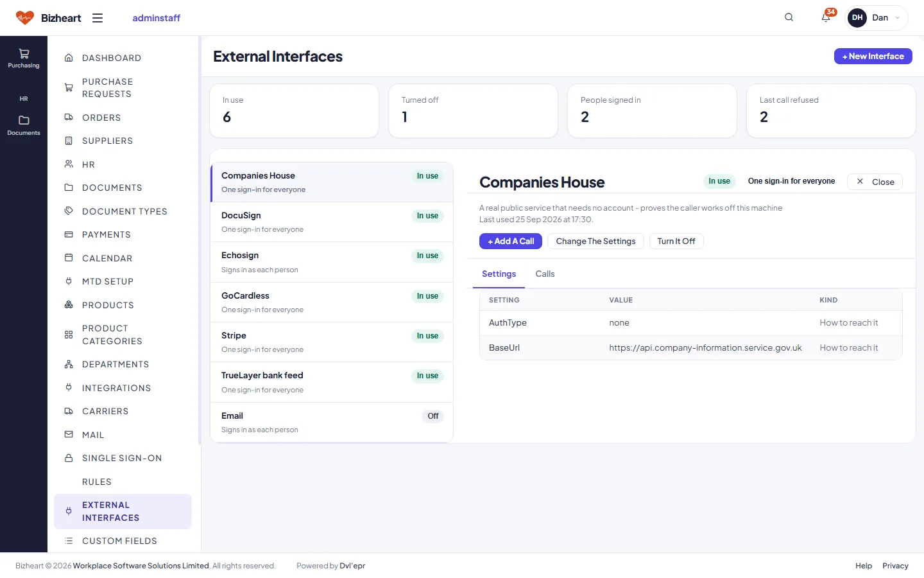
Task: Click the Mail envelope icon
Action: (x=69, y=435)
